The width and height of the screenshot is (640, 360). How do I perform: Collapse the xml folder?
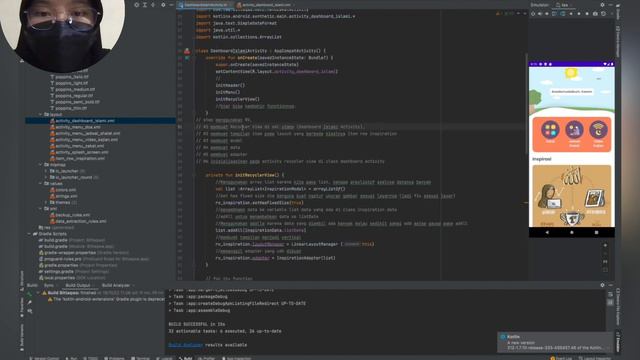[x=41, y=209]
